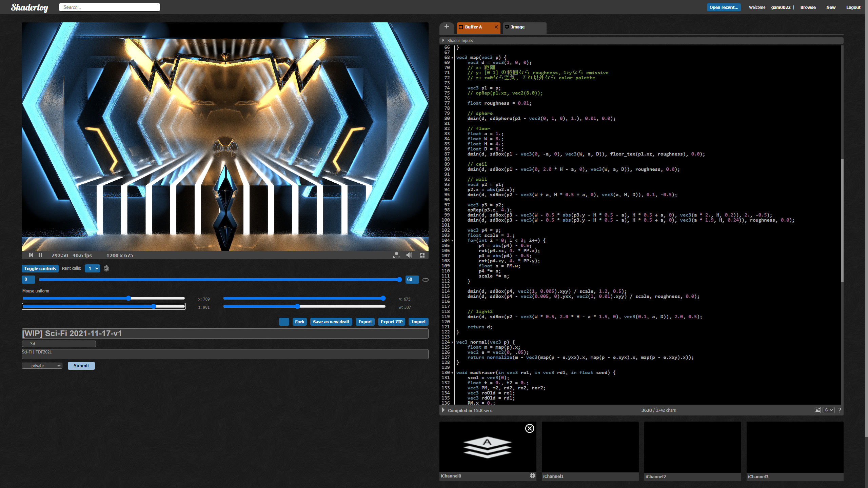This screenshot has width=868, height=488.
Task: Click the Export ZIP button
Action: pos(391,322)
